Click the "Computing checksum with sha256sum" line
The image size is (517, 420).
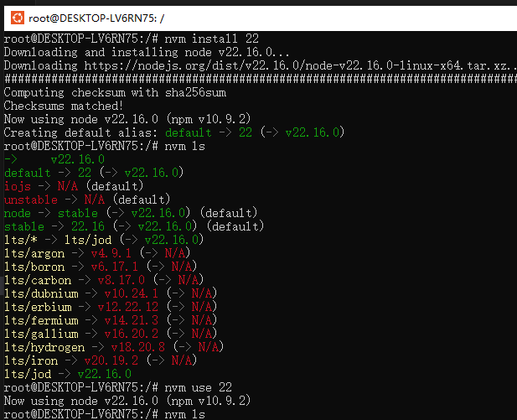click(x=111, y=92)
